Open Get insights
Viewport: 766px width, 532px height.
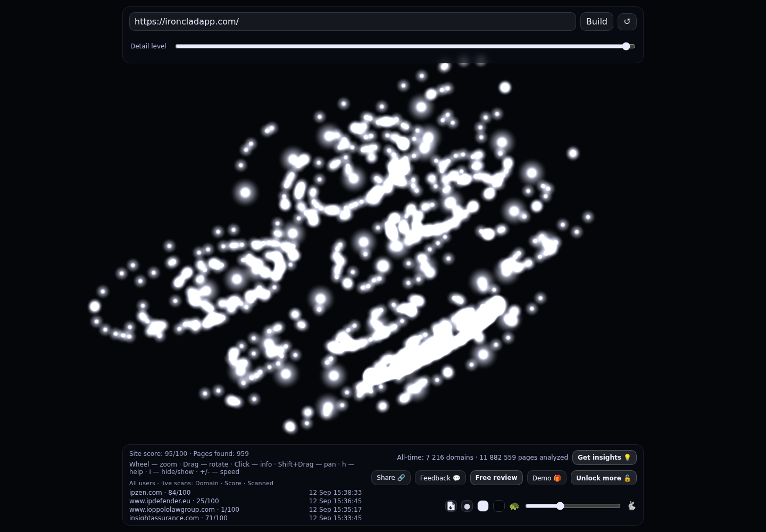pyautogui.click(x=604, y=458)
